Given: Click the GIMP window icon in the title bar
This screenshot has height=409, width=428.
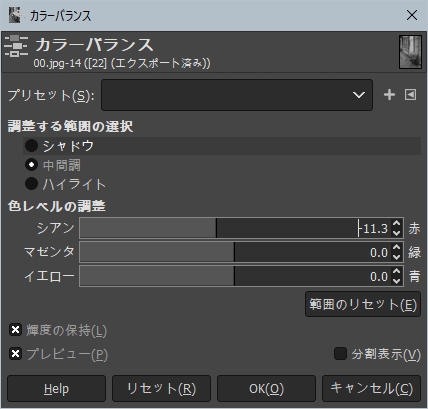Looking at the screenshot, I should 14,15.
